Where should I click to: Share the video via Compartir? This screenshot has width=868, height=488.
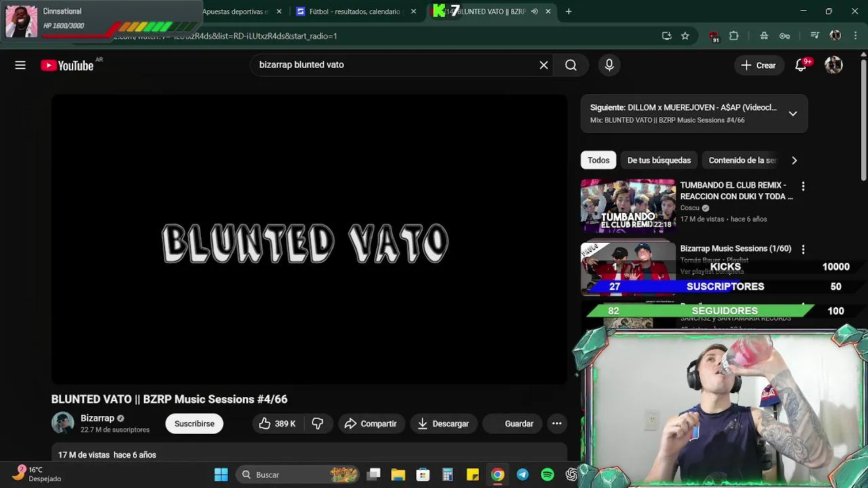click(371, 424)
